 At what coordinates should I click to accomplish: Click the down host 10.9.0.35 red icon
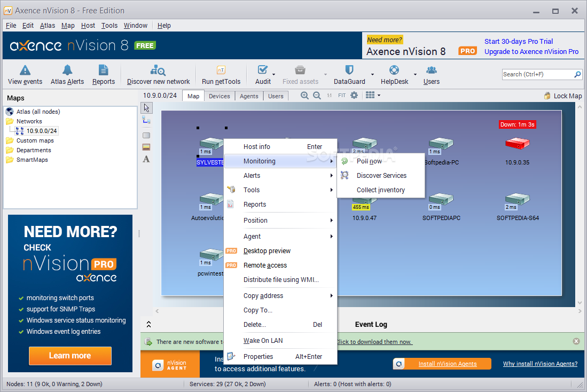coord(518,144)
